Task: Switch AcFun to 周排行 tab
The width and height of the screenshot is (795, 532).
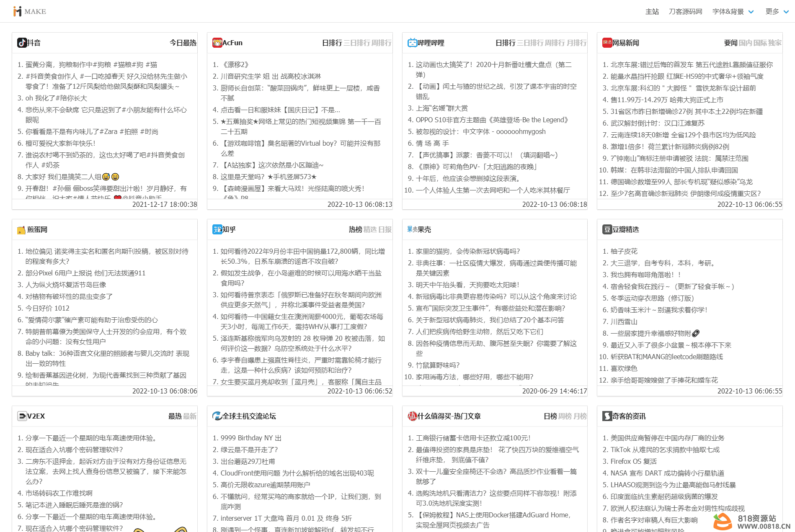Action: 382,43
